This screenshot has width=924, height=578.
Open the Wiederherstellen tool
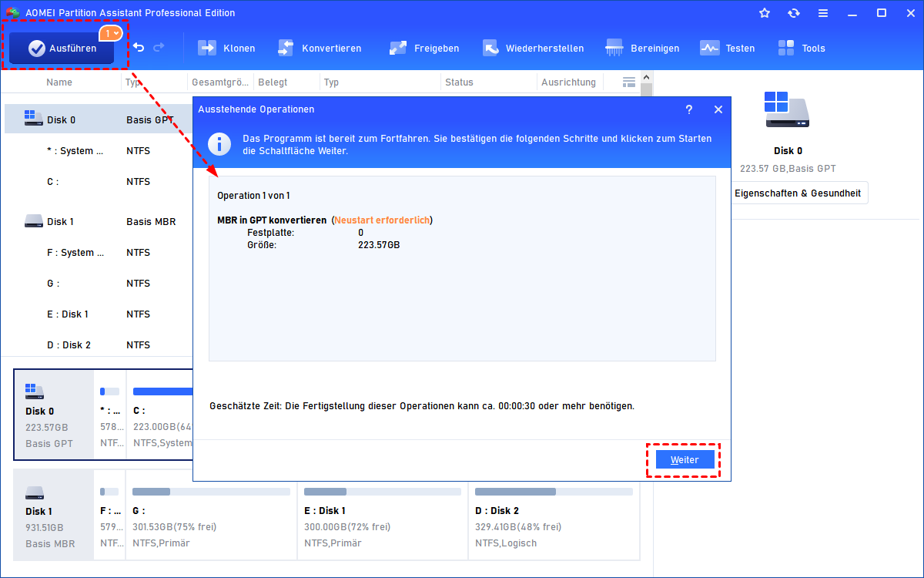pos(533,49)
